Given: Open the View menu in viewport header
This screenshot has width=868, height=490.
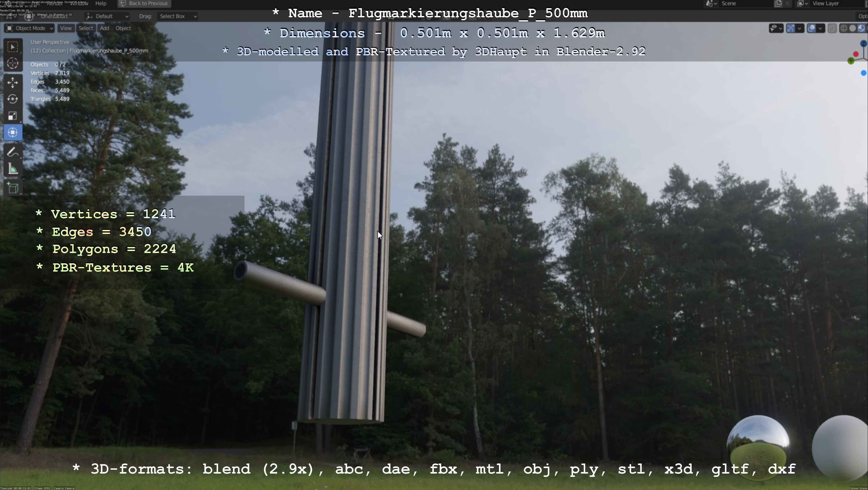Looking at the screenshot, I should [x=66, y=28].
